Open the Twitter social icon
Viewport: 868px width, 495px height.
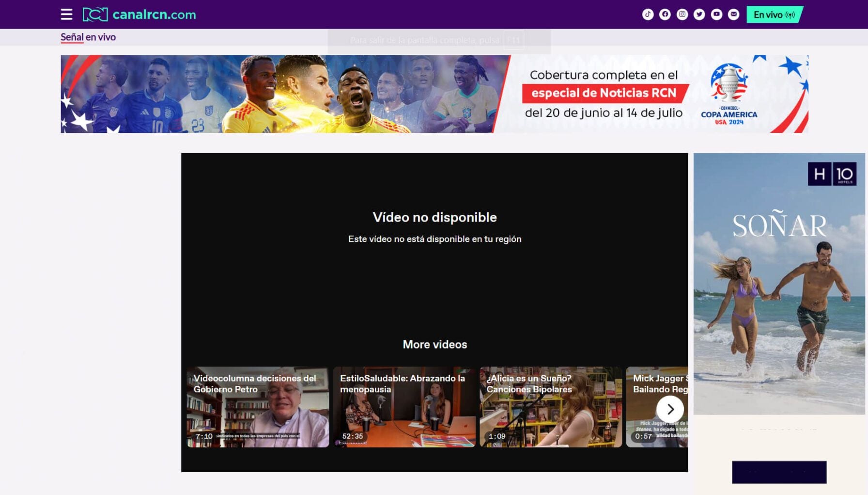click(x=699, y=15)
